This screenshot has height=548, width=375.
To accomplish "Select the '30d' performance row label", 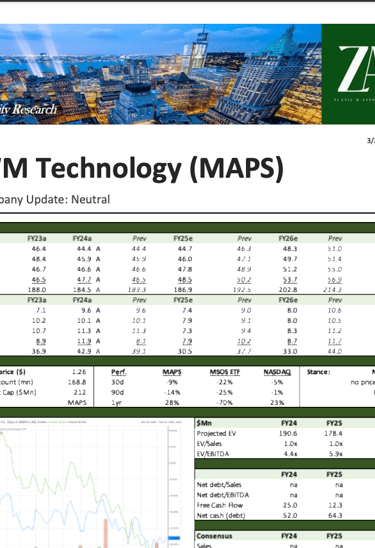I will [x=117, y=382].
